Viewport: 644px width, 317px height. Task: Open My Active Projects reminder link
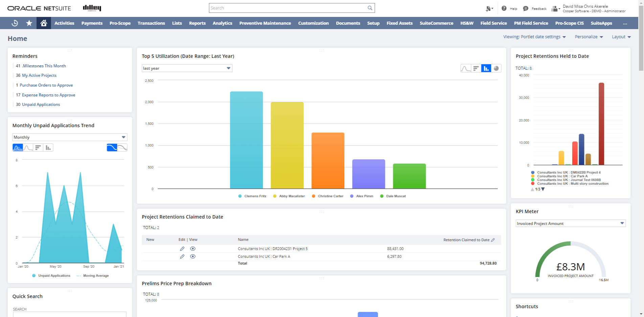39,75
